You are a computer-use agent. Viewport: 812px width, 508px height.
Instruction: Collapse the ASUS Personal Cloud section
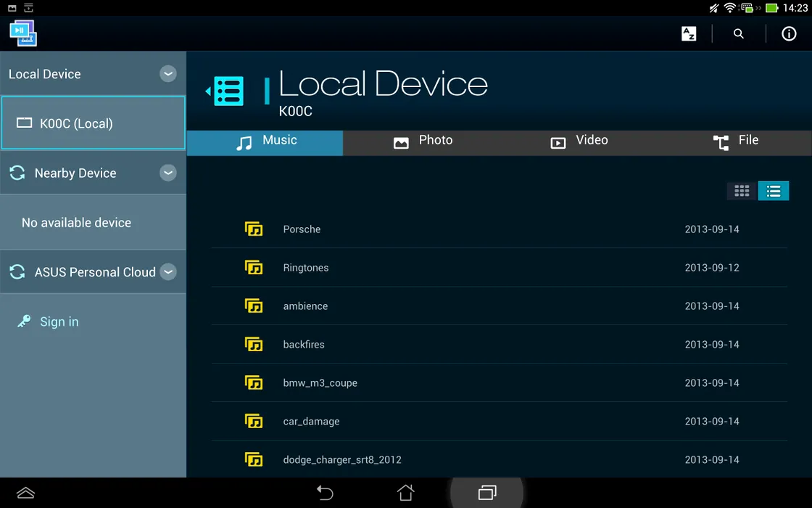coord(168,272)
